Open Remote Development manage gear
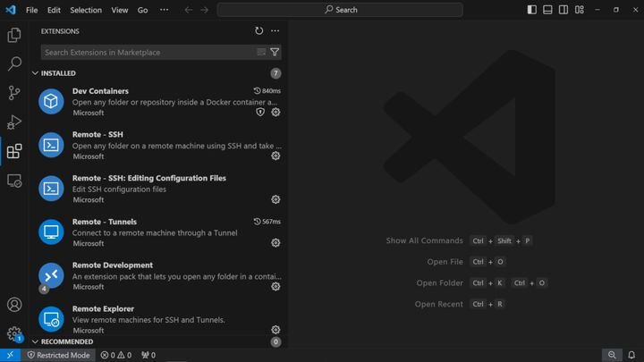 click(275, 287)
